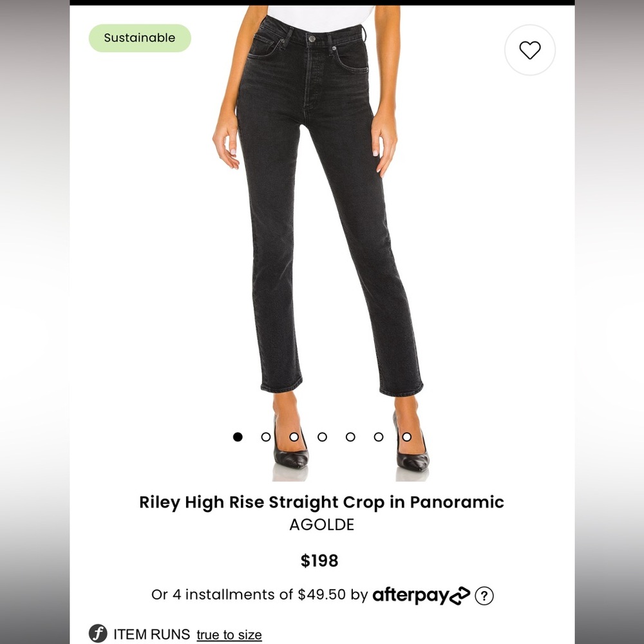This screenshot has height=644, width=644.
Task: Open the AGOLDE brand page
Action: (x=322, y=525)
